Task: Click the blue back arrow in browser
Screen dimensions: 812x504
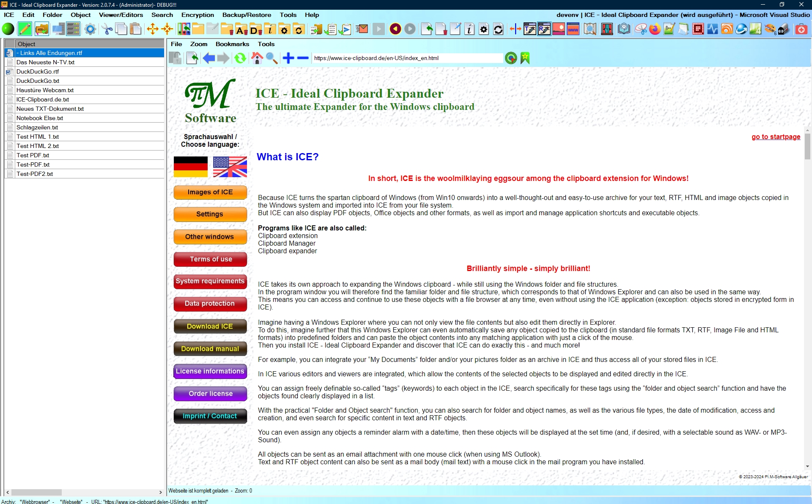Action: pyautogui.click(x=208, y=58)
